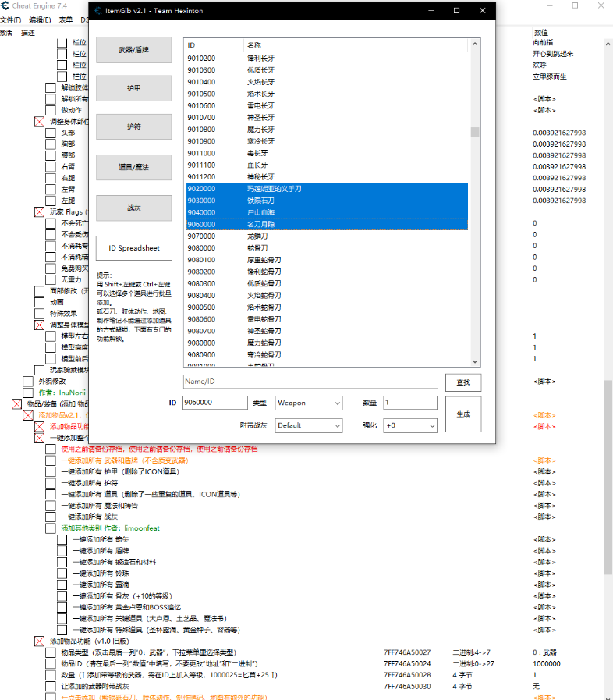The height and width of the screenshot is (700, 613).
Task: Select list row 9040000 尸山血海
Action: pyautogui.click(x=327, y=212)
